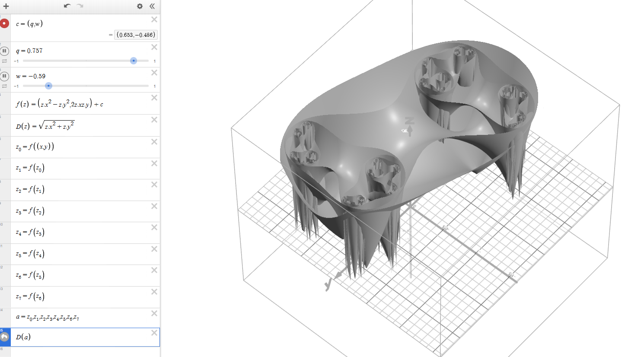The width and height of the screenshot is (644, 357).
Task: Collapse the expression list panel
Action: [152, 6]
